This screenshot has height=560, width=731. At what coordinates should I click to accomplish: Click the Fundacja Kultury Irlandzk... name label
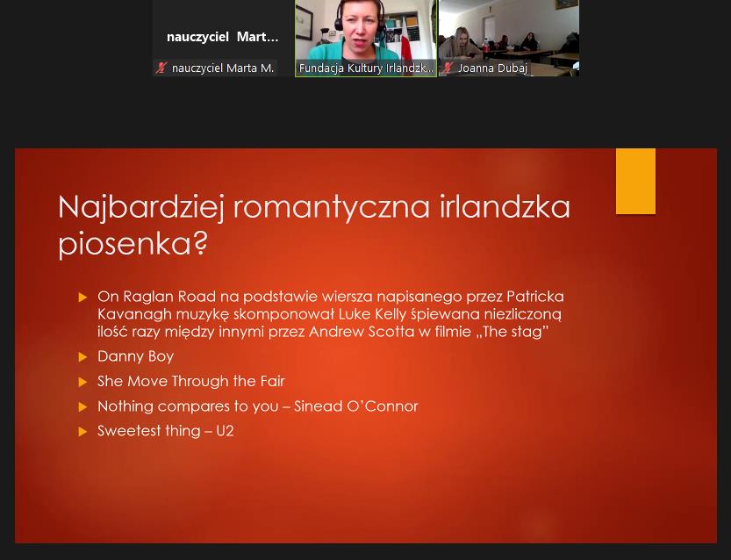click(x=367, y=68)
